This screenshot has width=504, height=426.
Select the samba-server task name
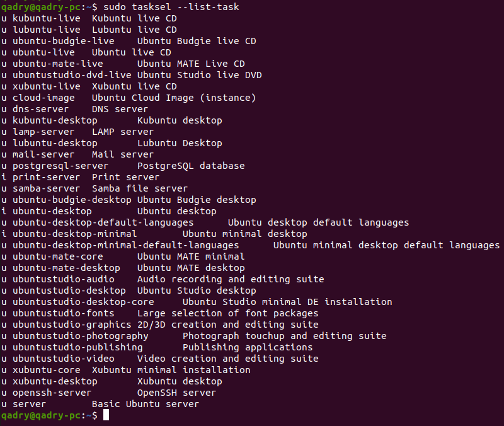tap(46, 188)
